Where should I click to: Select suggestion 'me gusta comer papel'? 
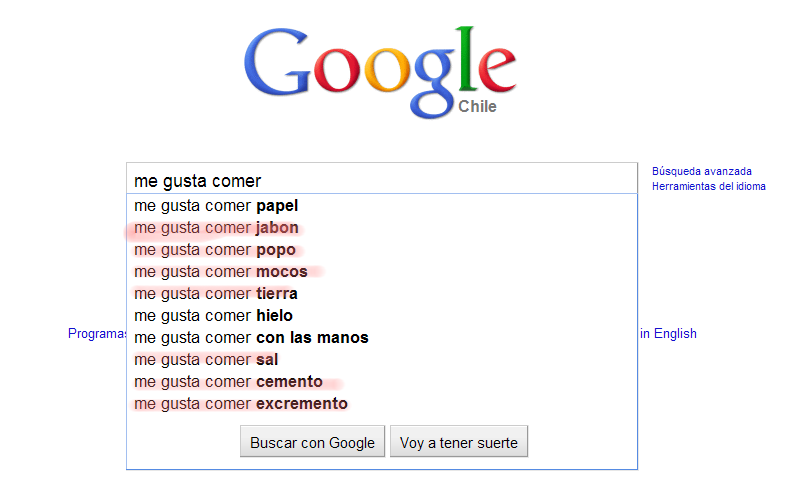(216, 206)
